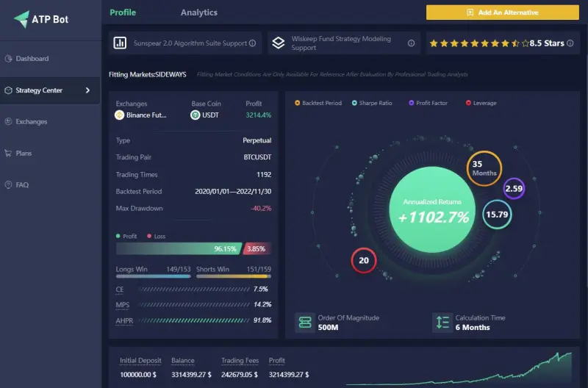This screenshot has height=388, width=588.
Task: Switch to the Analytics tab
Action: pos(199,12)
